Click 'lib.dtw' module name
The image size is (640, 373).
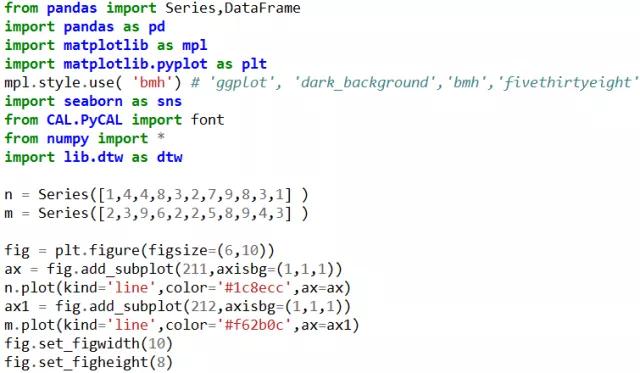(x=93, y=157)
